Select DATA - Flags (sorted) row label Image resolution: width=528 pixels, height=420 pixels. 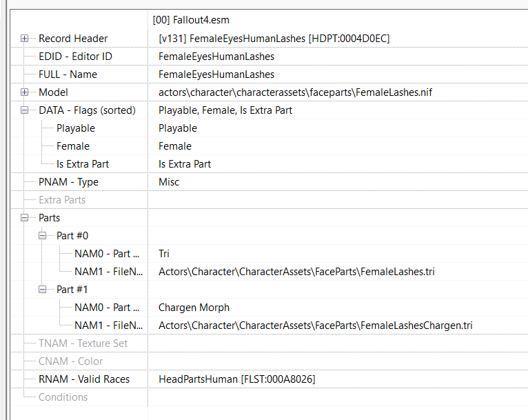point(88,110)
